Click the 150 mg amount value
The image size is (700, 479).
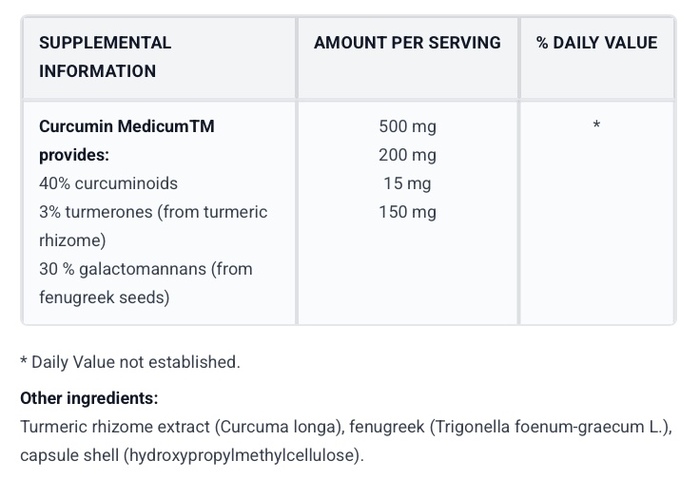click(408, 212)
